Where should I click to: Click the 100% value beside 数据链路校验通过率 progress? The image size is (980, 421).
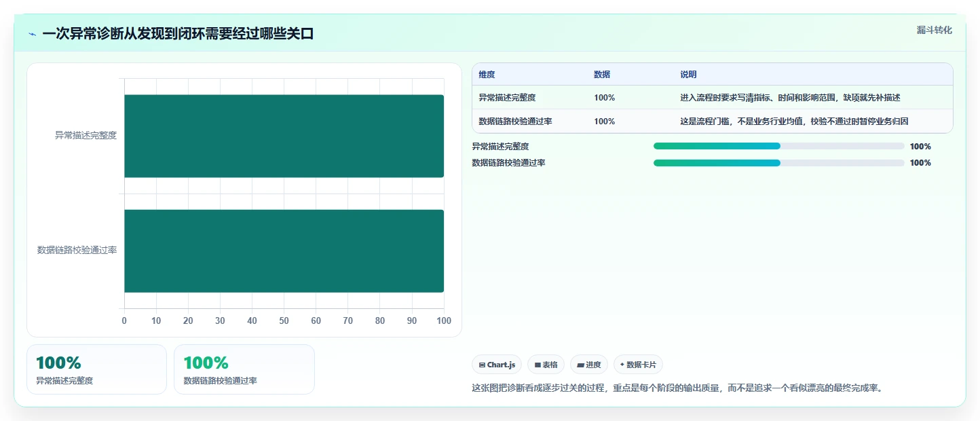point(920,163)
